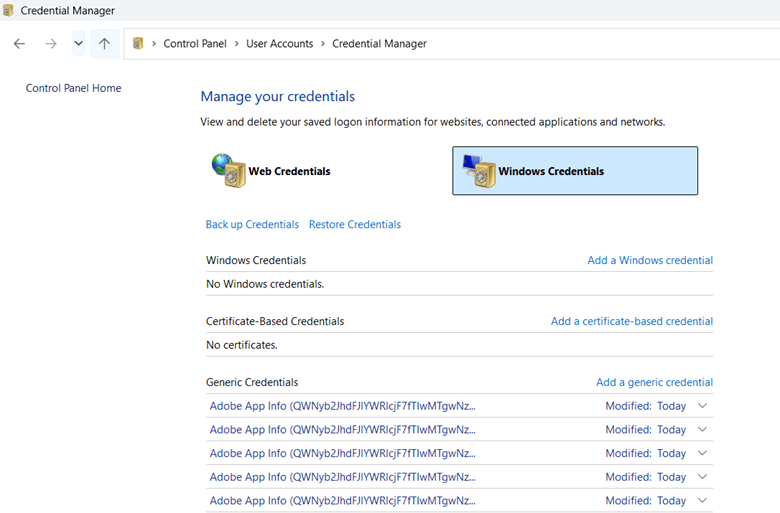This screenshot has width=780, height=513.
Task: Click Modified: Today on fifth Adobe row
Action: (x=646, y=501)
